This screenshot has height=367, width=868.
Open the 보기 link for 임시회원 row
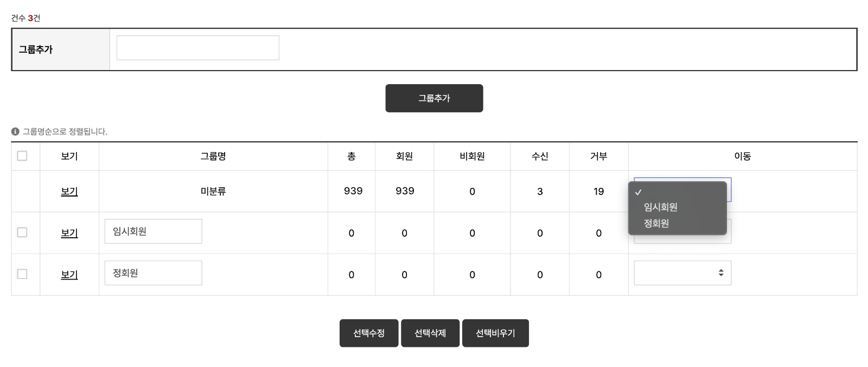69,233
